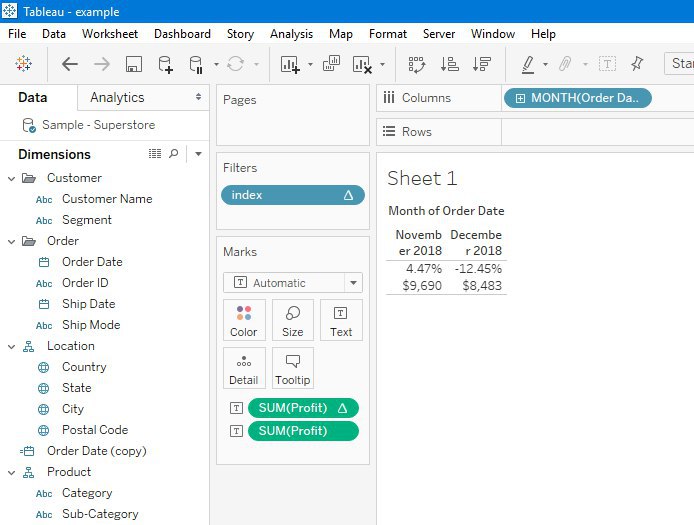Click the Highlight pen icon
The height and width of the screenshot is (525, 694).
528,64
